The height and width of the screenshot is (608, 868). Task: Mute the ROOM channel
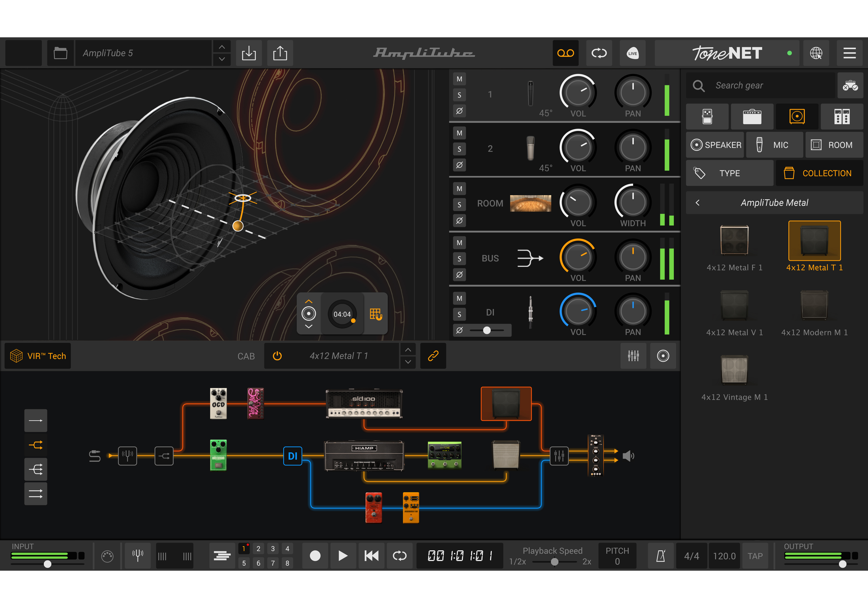tap(459, 188)
